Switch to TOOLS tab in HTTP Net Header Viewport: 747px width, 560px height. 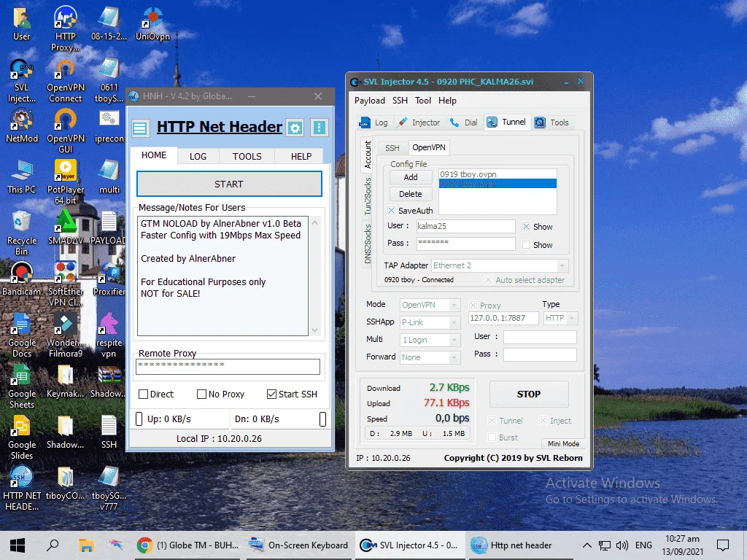[x=247, y=156]
